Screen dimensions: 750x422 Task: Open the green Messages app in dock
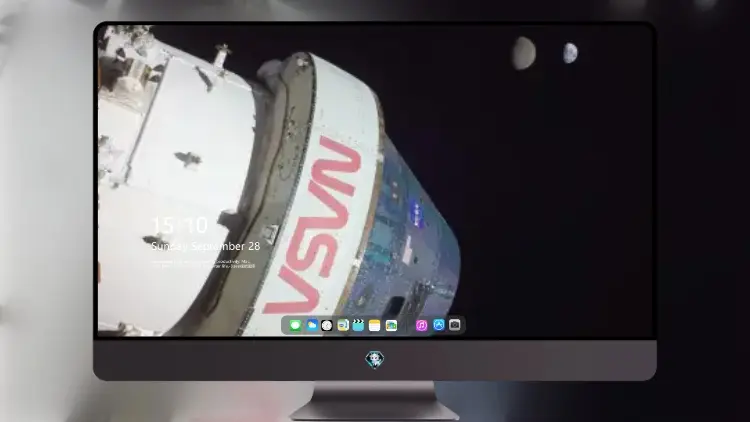coord(295,325)
